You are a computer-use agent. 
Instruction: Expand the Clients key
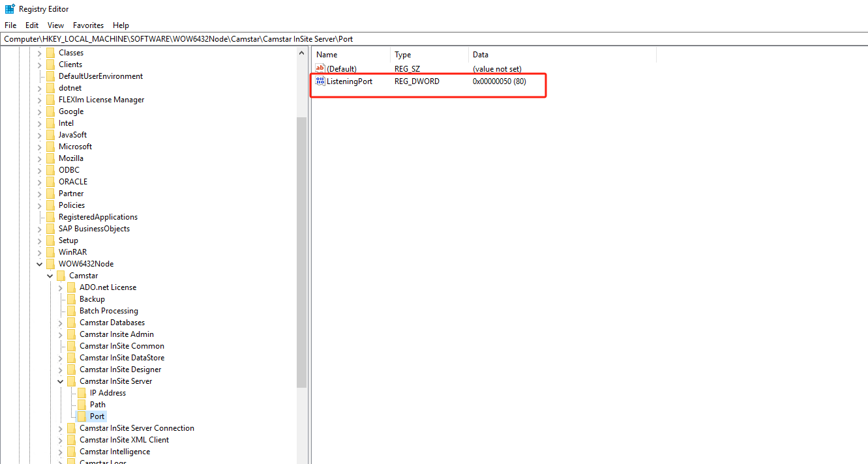click(x=40, y=65)
